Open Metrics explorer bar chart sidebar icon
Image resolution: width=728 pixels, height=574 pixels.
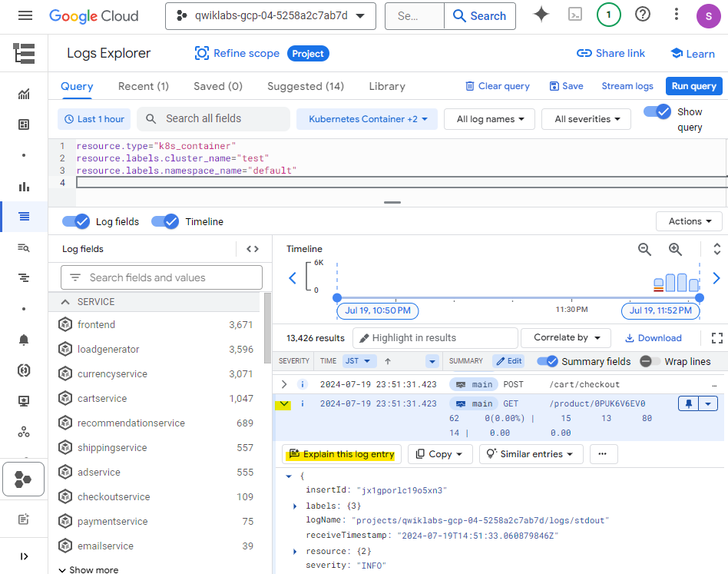(x=24, y=187)
